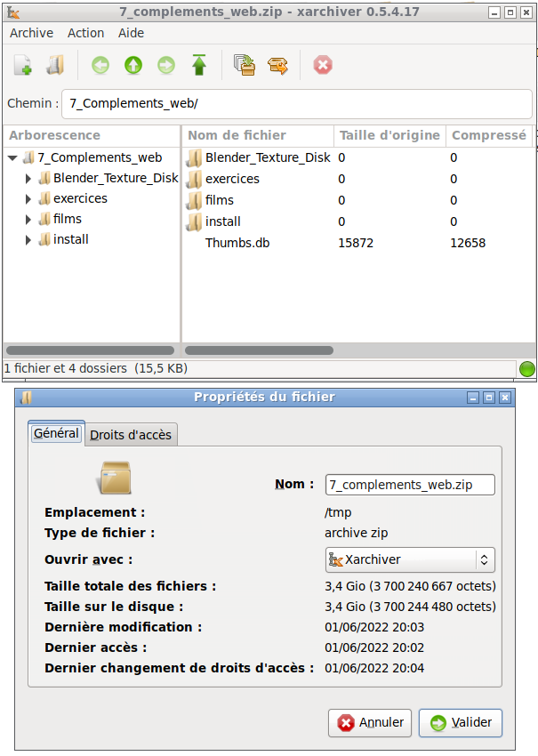Image resolution: width=538 pixels, height=756 pixels.
Task: Click the red Stop/cancel toolbar icon
Action: click(x=323, y=65)
